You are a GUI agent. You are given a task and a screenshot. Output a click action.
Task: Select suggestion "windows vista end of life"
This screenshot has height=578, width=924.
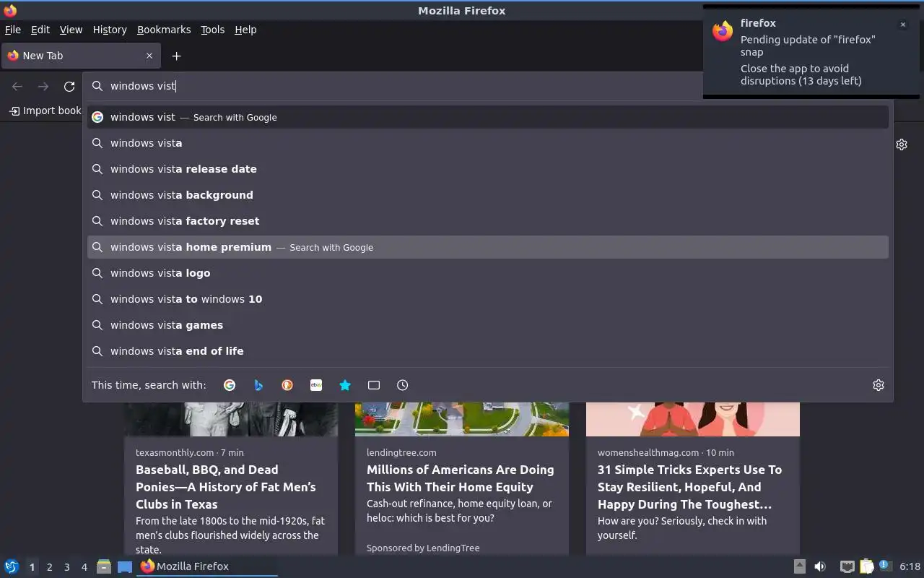(x=488, y=351)
